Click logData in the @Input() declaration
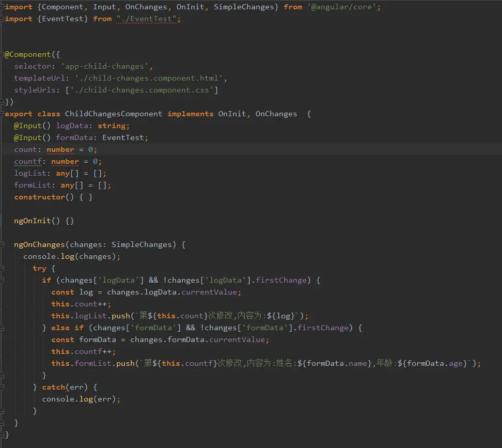The image size is (502, 448). 72,126
